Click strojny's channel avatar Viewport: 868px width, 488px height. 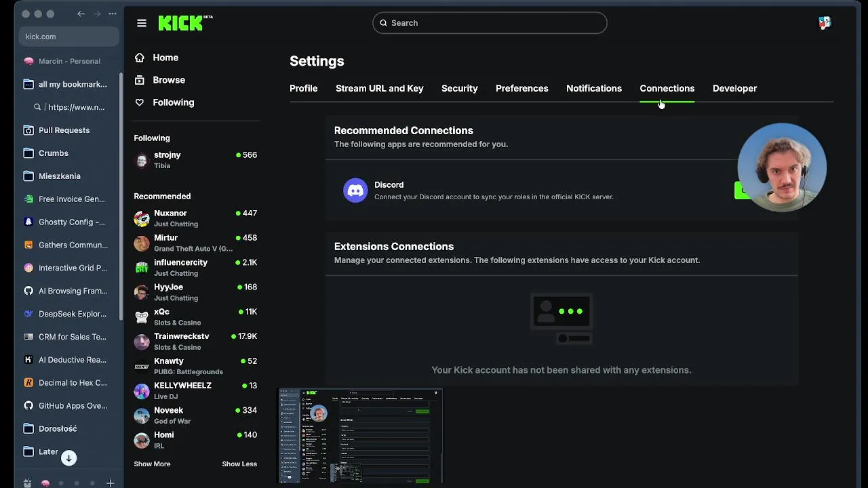click(142, 160)
